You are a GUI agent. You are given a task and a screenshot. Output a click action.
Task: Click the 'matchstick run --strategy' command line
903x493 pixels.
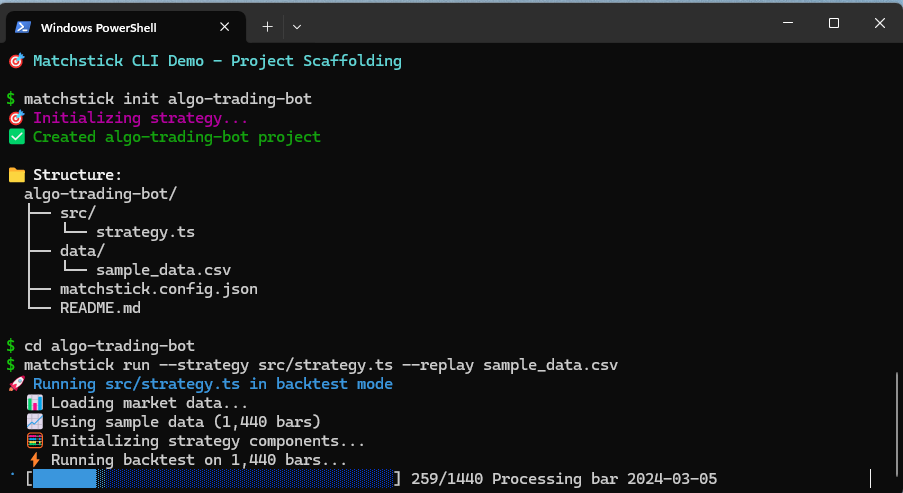pos(321,365)
